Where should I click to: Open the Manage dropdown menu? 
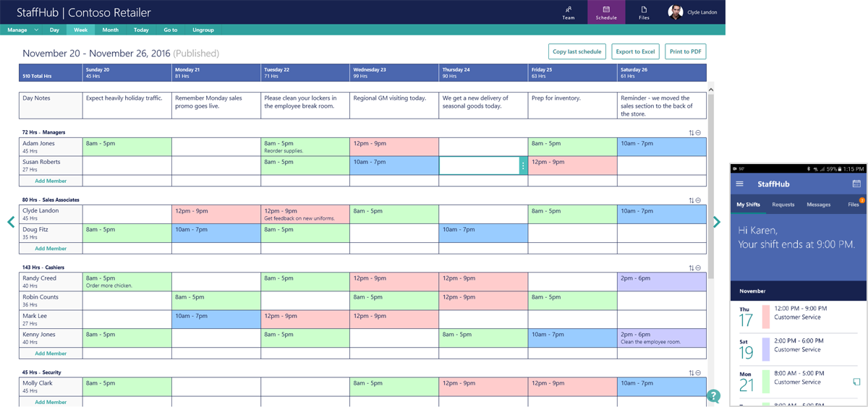tap(21, 30)
